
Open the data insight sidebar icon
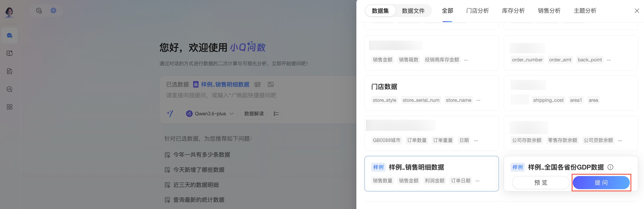click(x=9, y=89)
